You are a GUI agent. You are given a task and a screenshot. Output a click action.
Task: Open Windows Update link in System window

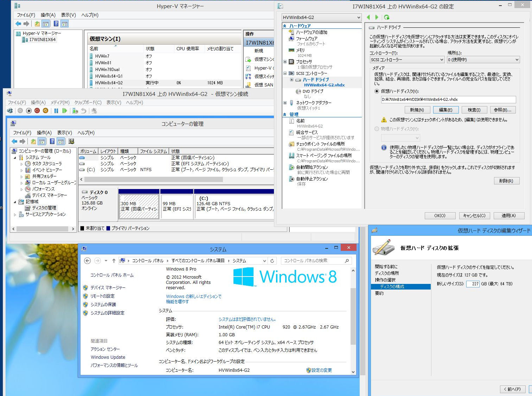(x=108, y=357)
